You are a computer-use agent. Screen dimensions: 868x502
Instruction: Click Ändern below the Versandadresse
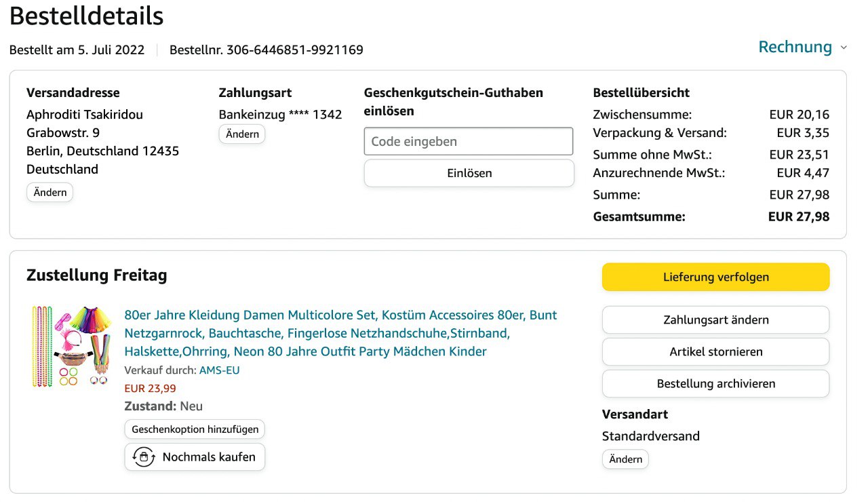[x=50, y=193]
